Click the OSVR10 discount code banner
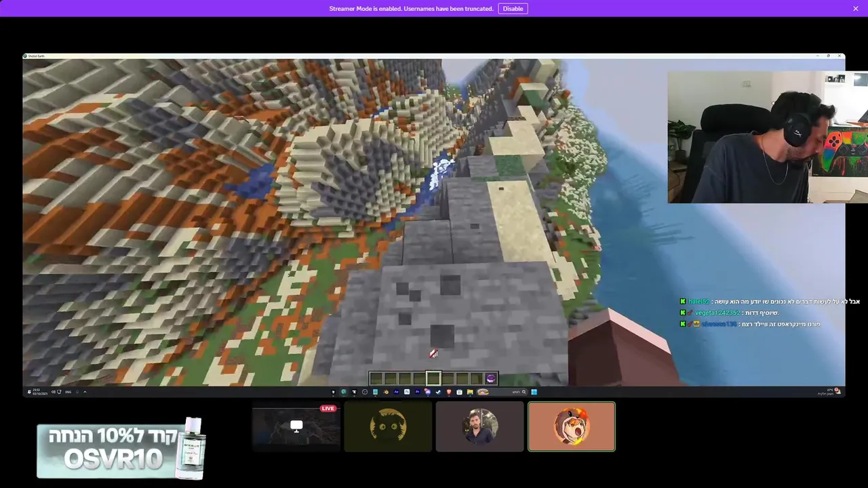The height and width of the screenshot is (488, 868). point(121,449)
